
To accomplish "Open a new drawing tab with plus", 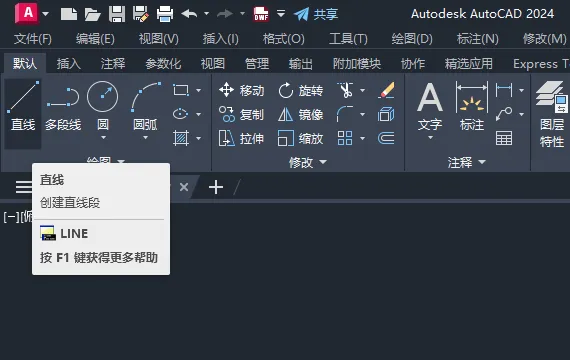I will (216, 187).
